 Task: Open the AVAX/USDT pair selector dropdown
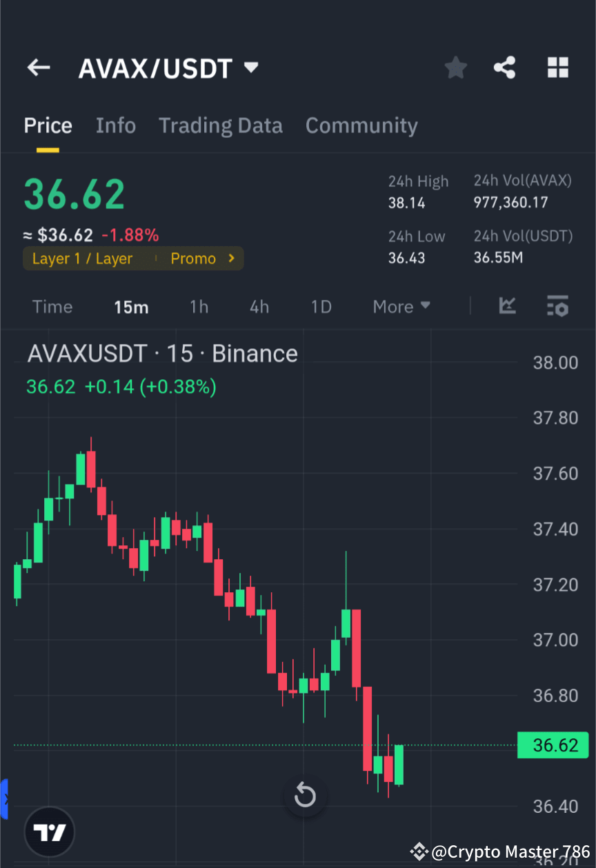168,67
